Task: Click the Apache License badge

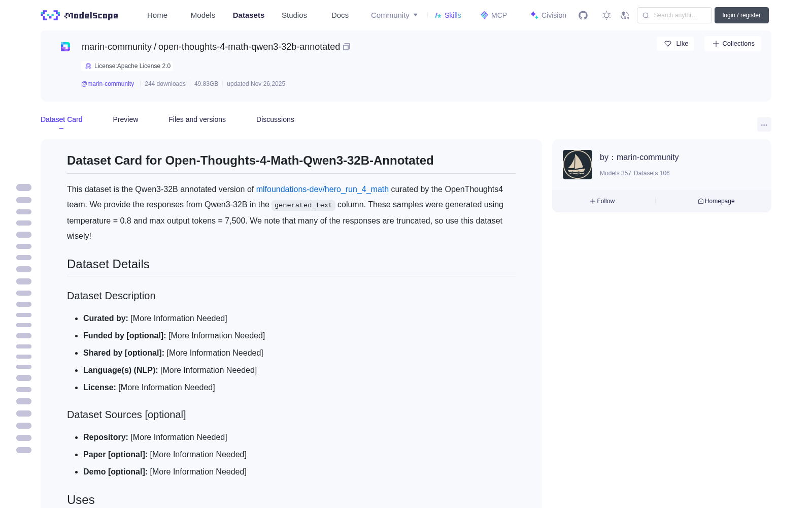Action: click(x=127, y=66)
